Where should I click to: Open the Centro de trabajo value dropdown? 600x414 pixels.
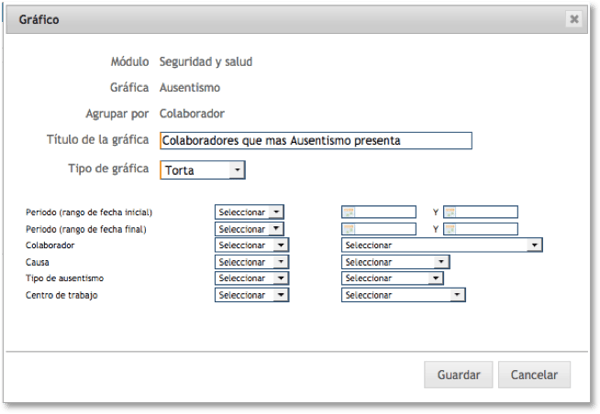coord(403,295)
